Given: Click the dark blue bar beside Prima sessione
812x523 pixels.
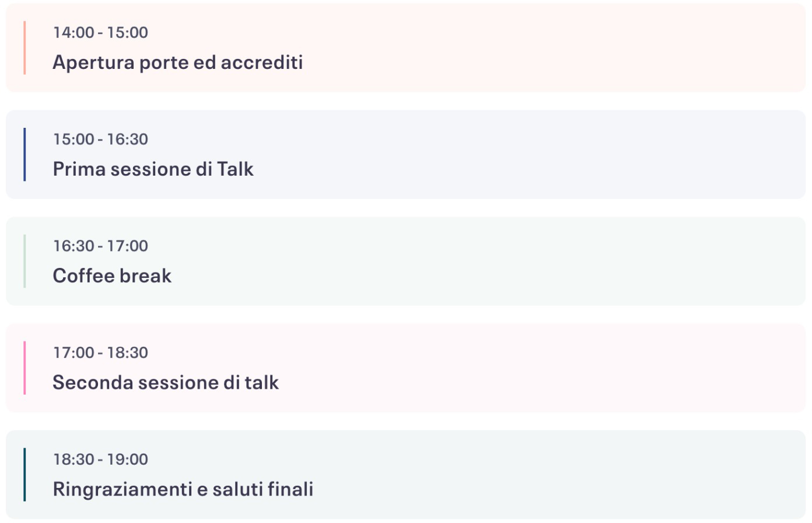Looking at the screenshot, I should [x=24, y=155].
